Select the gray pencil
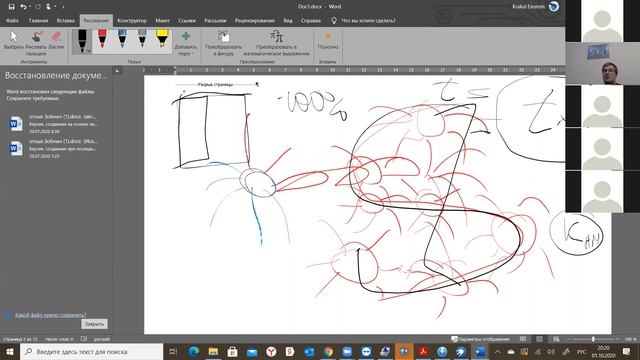 pyautogui.click(x=142, y=40)
